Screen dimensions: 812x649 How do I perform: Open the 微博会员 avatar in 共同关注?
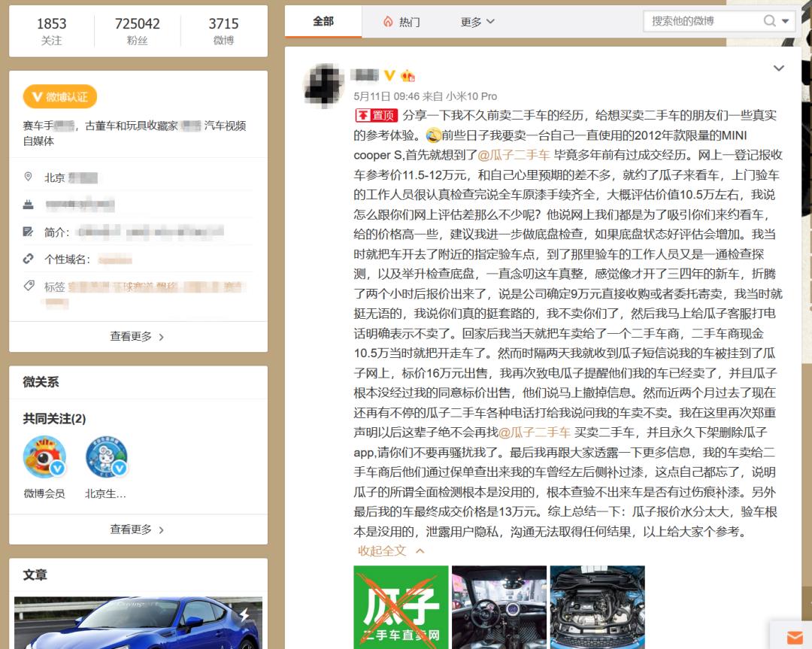coord(44,456)
